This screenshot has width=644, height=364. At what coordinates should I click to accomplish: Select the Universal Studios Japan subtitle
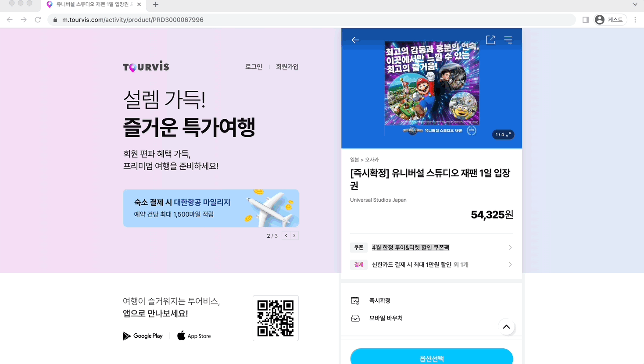click(378, 200)
